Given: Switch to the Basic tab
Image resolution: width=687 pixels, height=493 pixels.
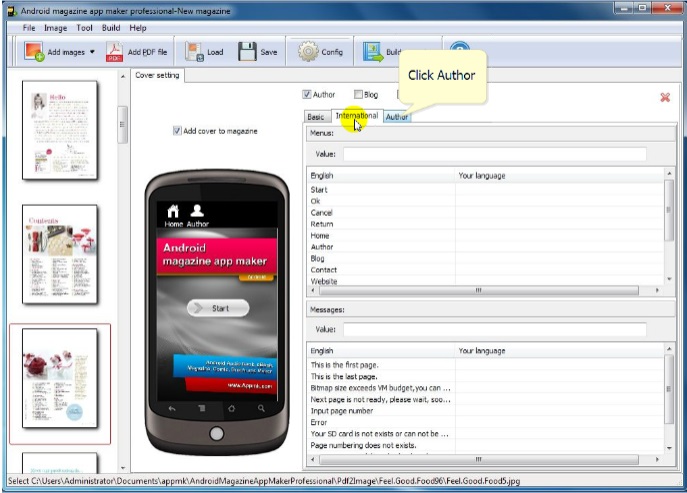Looking at the screenshot, I should click(316, 117).
